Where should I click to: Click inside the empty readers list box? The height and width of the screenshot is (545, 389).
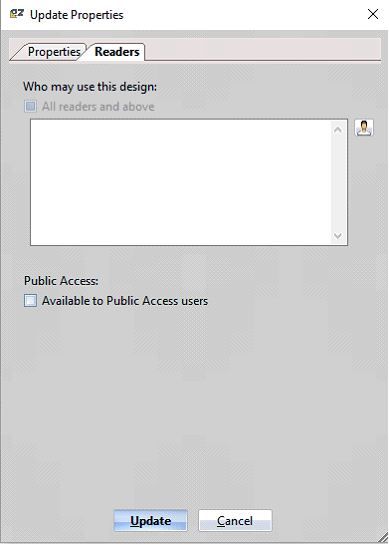coord(181,182)
